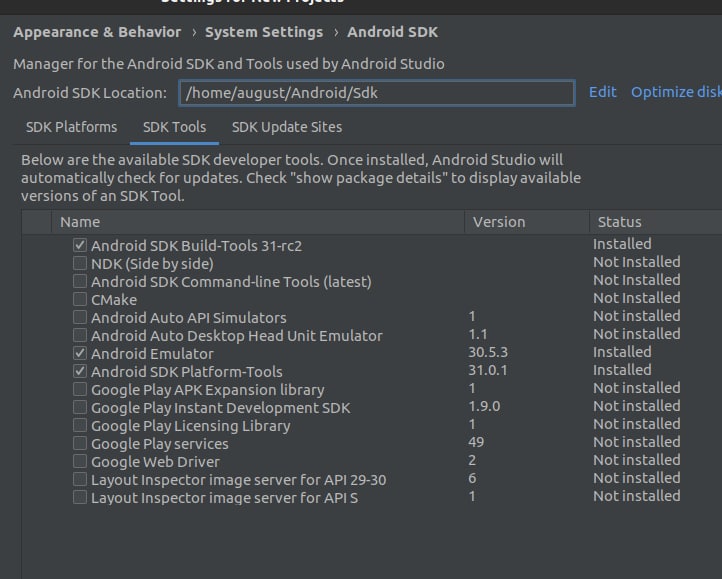This screenshot has width=722, height=579.
Task: Open the SDK Update Sites tab
Action: click(x=287, y=127)
